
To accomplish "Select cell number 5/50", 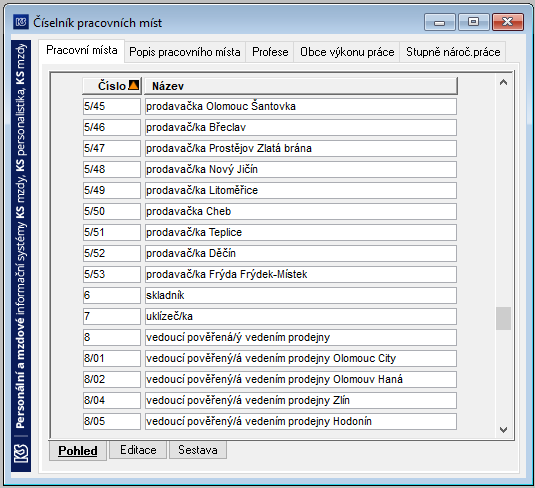I will (x=112, y=212).
